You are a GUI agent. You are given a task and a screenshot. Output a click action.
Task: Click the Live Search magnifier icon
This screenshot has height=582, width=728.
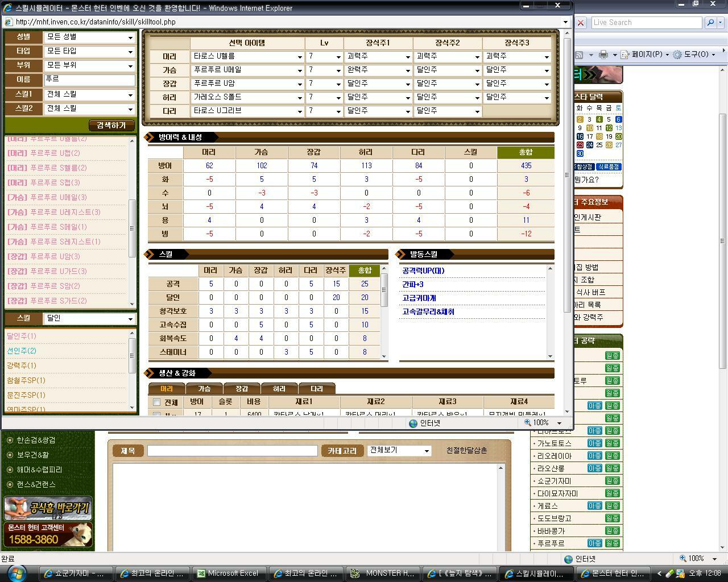tap(710, 23)
